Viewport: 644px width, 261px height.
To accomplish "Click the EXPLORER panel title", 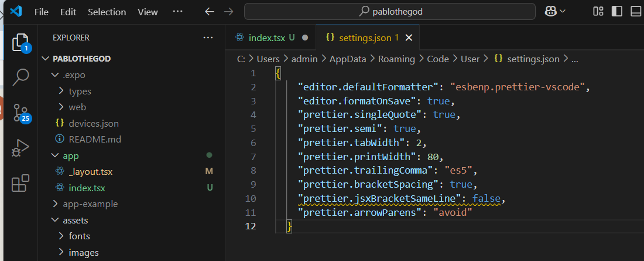I will coord(71,38).
